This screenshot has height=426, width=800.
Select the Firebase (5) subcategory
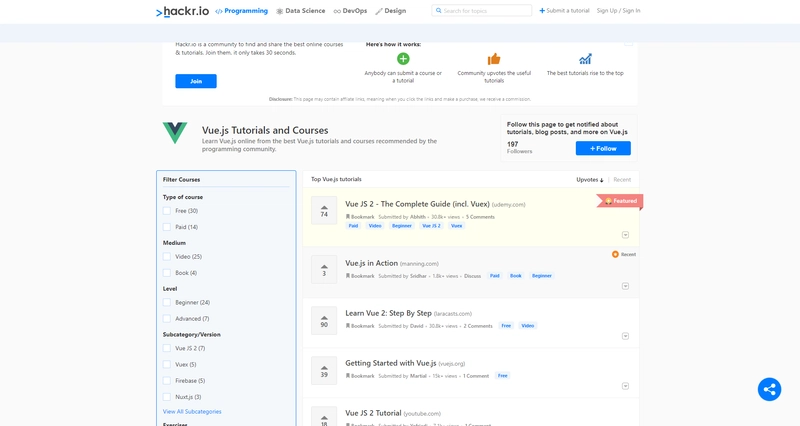[167, 381]
